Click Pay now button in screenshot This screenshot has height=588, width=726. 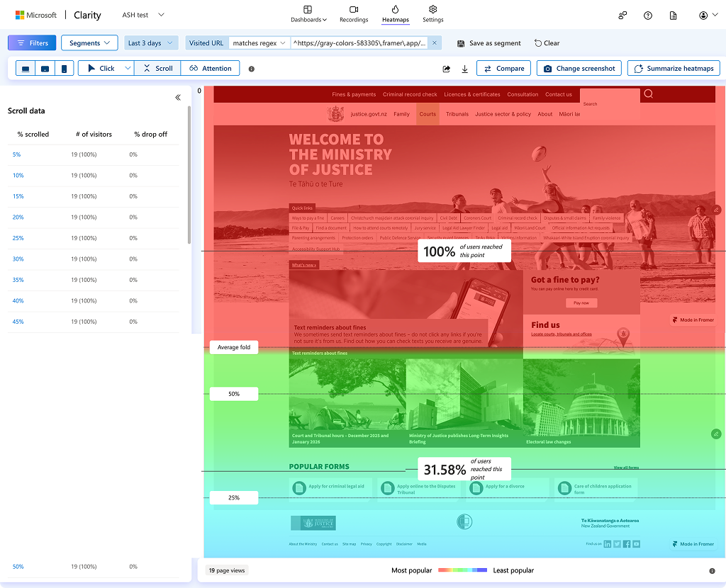581,303
